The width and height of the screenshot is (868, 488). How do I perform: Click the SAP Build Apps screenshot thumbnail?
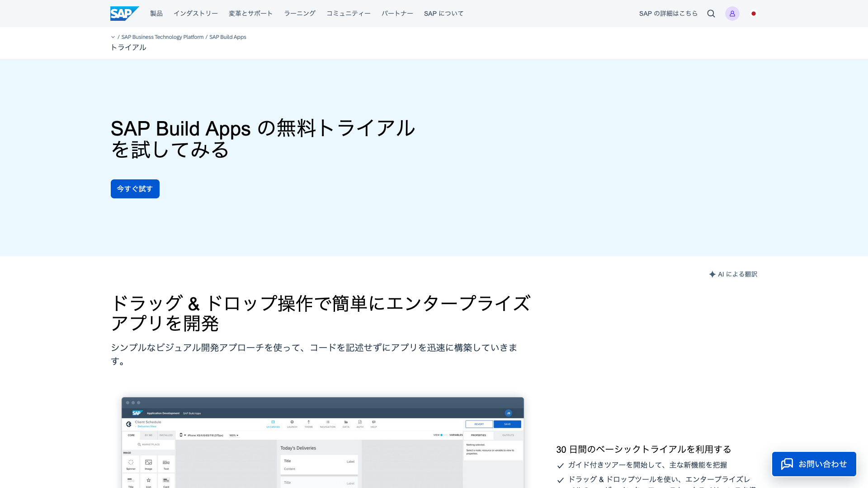tap(322, 443)
